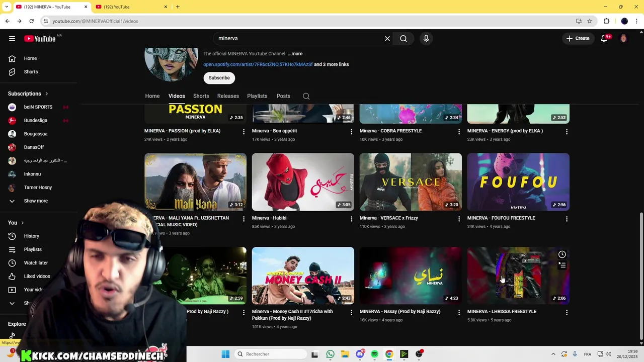Screen dimensions: 644x362
Task: Open beIN SPORTS subscription
Action: 39,107
